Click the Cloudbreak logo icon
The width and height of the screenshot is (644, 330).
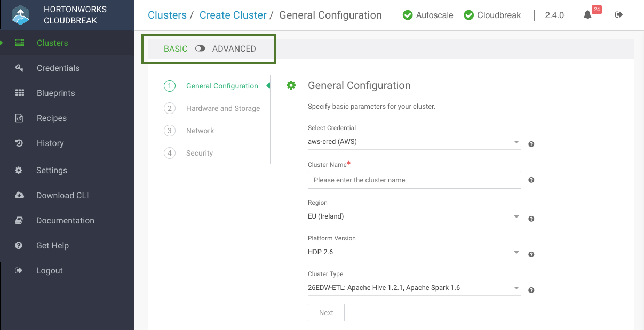coord(21,15)
